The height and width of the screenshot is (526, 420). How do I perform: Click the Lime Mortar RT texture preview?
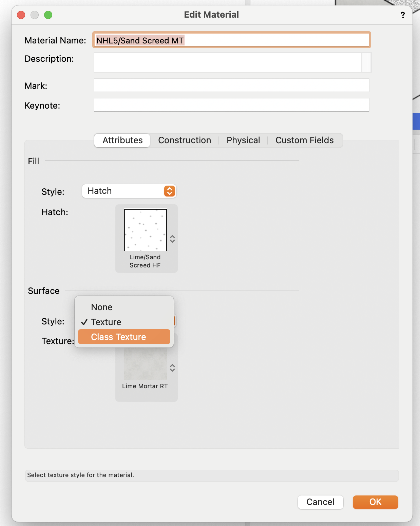(x=146, y=365)
